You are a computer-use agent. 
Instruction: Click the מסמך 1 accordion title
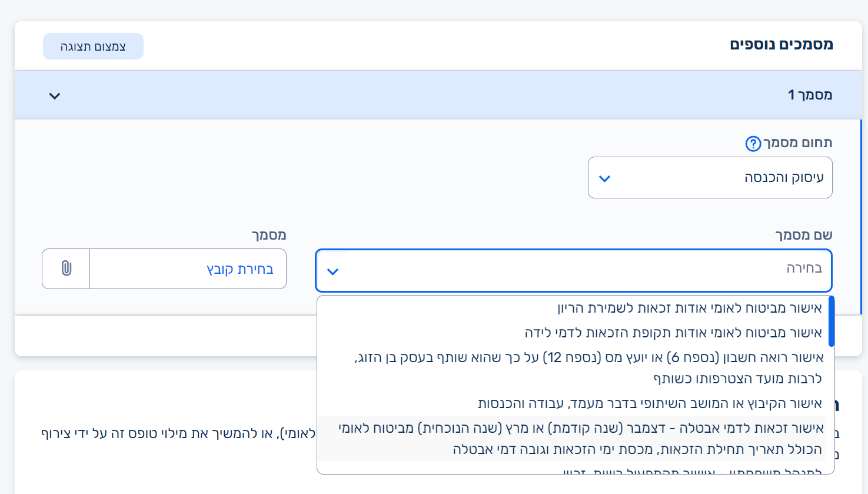point(810,95)
